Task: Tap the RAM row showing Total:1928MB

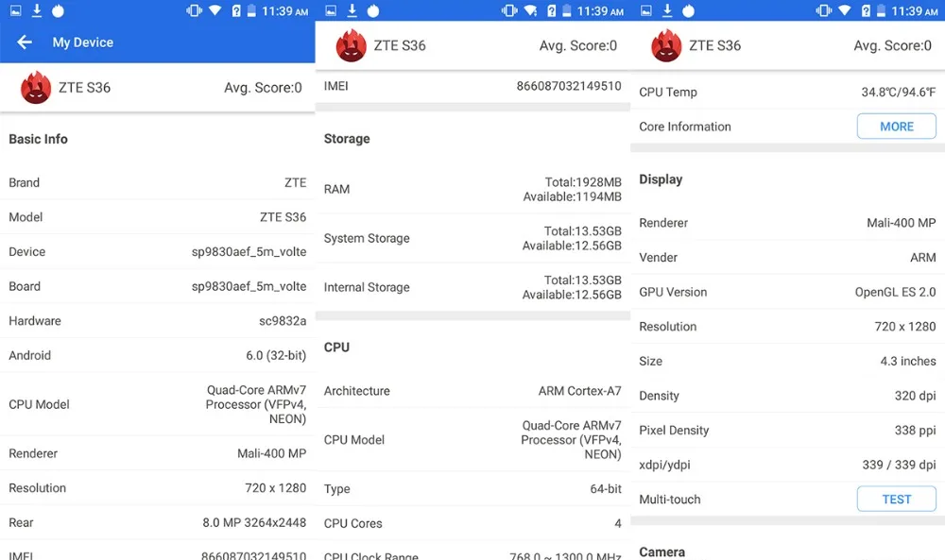Action: pos(472,189)
